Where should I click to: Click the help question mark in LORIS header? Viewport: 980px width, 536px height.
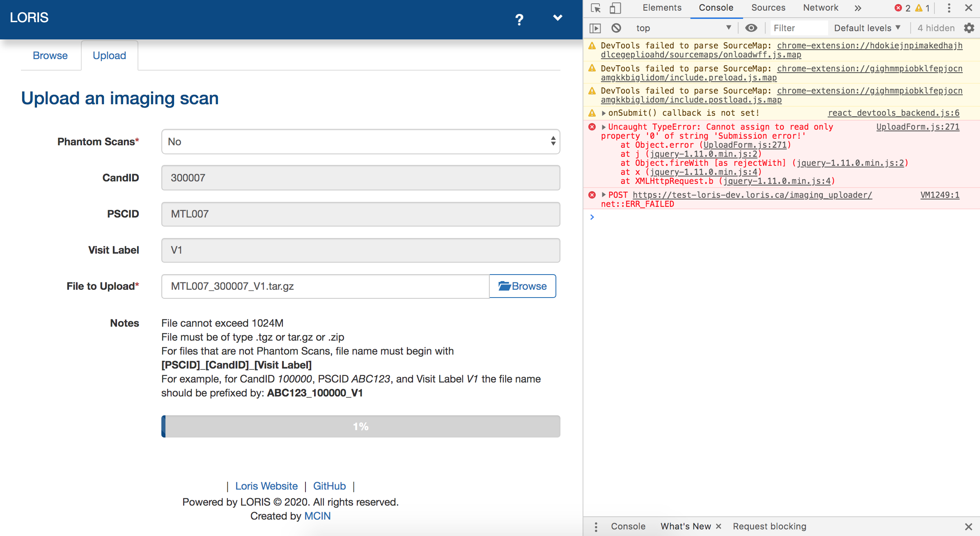(x=519, y=19)
